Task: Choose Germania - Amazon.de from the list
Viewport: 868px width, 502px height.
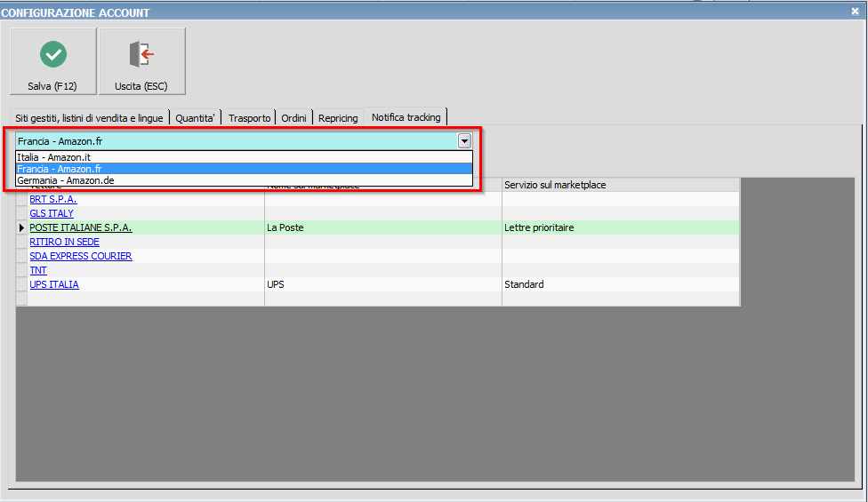Action: coord(244,180)
